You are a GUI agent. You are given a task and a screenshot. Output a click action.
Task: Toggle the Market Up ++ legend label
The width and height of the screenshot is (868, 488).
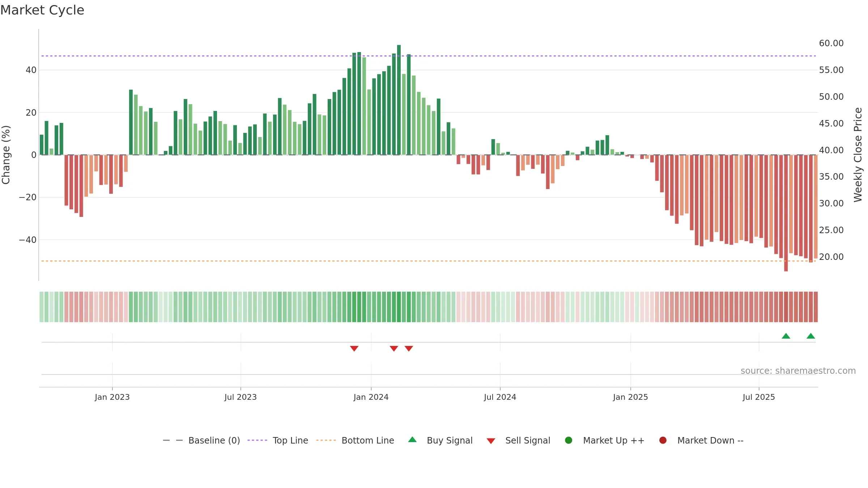tap(614, 440)
